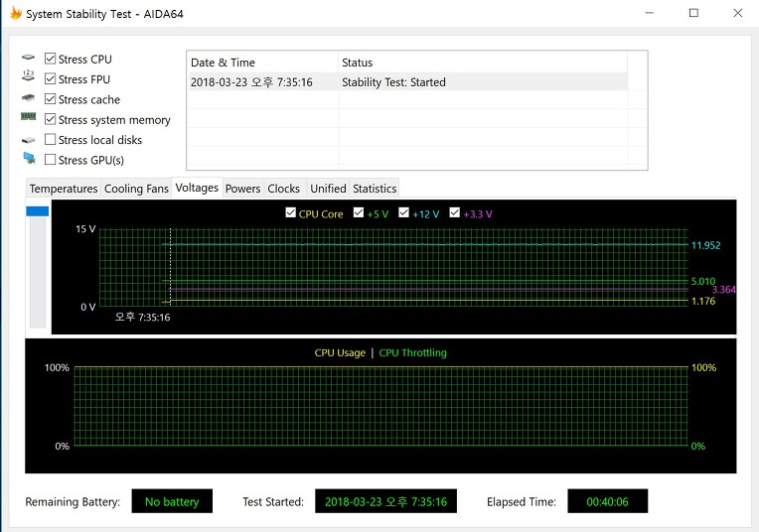Click the 1.176 CPU core voltage reading
This screenshot has height=532, width=759.
point(703,301)
